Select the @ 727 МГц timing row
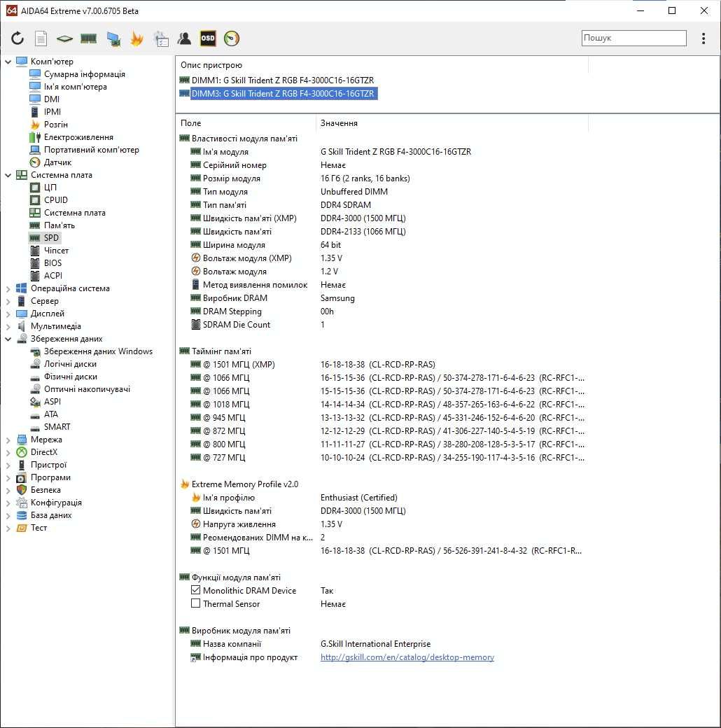Viewport: 721px width, 728px height. tap(381, 457)
